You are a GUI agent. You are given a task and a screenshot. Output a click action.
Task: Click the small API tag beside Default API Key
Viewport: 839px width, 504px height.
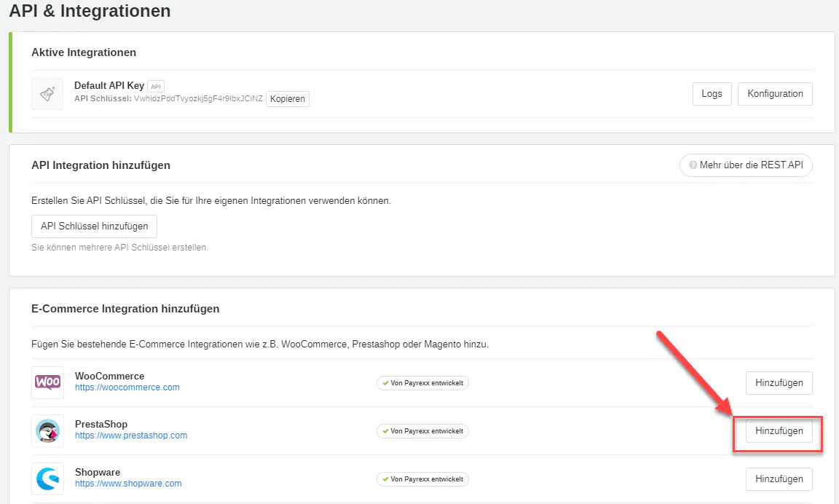pos(156,86)
